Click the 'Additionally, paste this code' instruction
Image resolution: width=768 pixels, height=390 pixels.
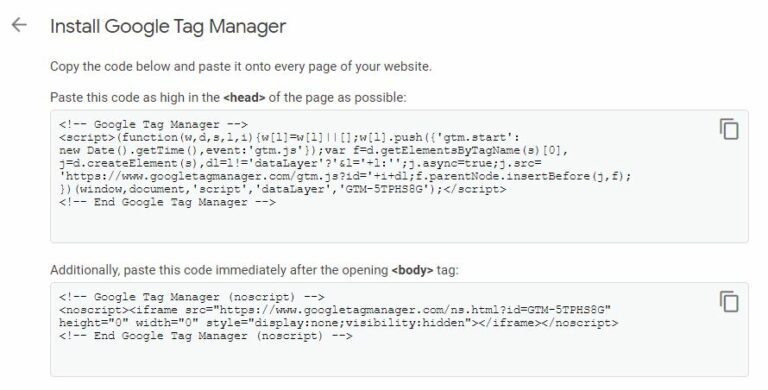pyautogui.click(x=254, y=270)
